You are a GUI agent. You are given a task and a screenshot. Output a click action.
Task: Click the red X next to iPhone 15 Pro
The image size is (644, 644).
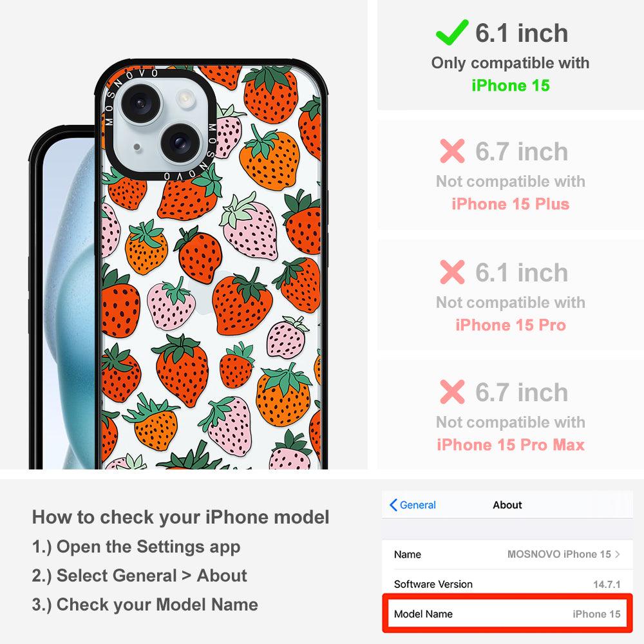coord(452,272)
